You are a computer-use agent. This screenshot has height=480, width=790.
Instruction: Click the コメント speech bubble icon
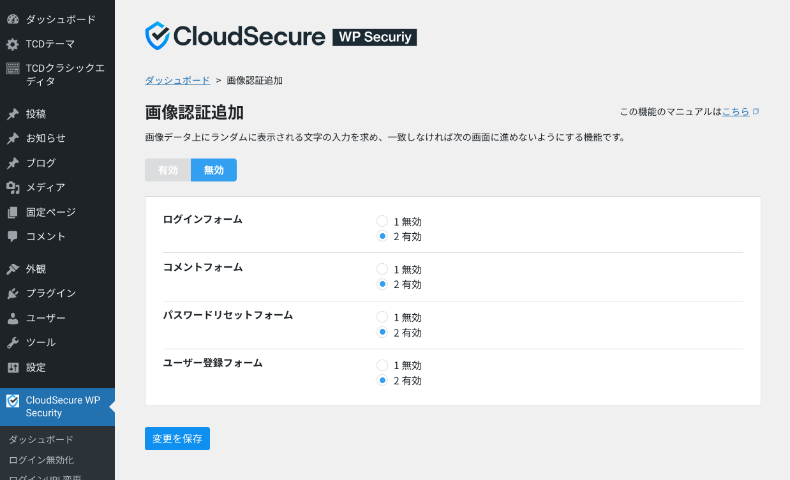13,236
